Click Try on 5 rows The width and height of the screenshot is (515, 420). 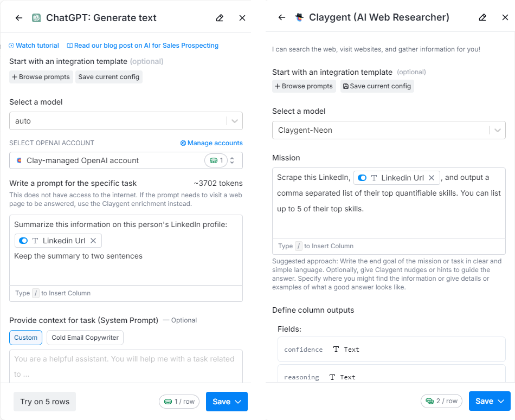tap(44, 401)
